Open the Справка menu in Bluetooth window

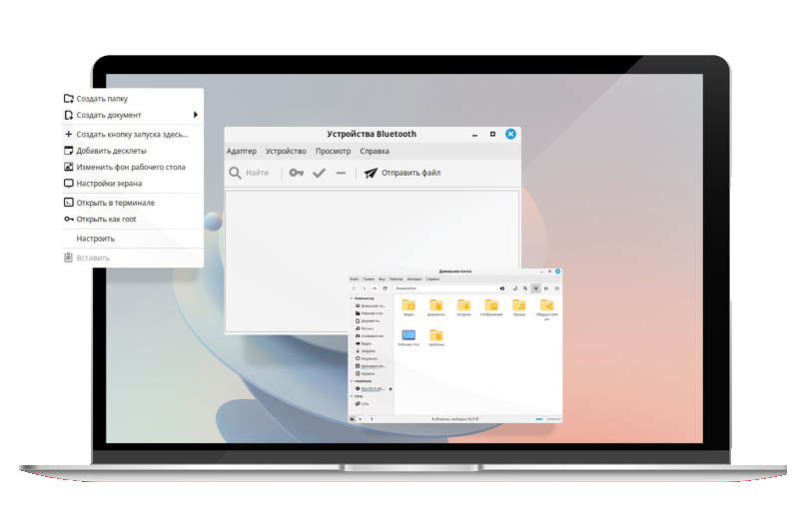coord(375,151)
